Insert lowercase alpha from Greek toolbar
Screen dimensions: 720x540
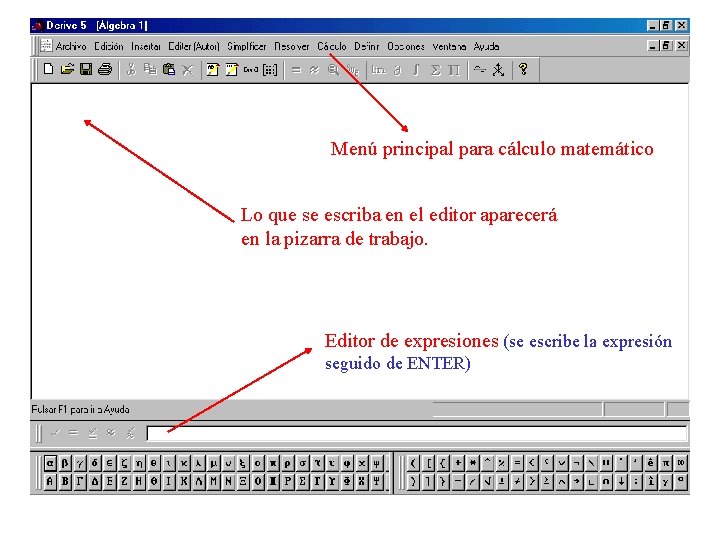point(51,463)
